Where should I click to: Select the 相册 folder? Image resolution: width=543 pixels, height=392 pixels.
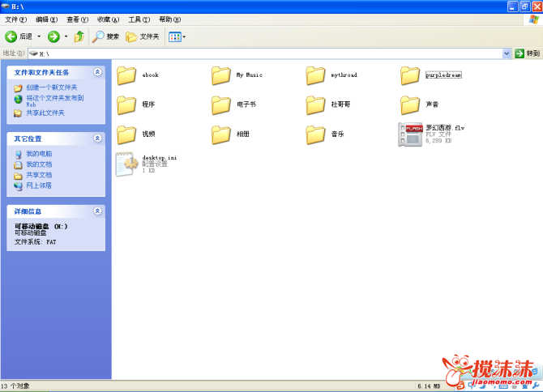(x=230, y=134)
